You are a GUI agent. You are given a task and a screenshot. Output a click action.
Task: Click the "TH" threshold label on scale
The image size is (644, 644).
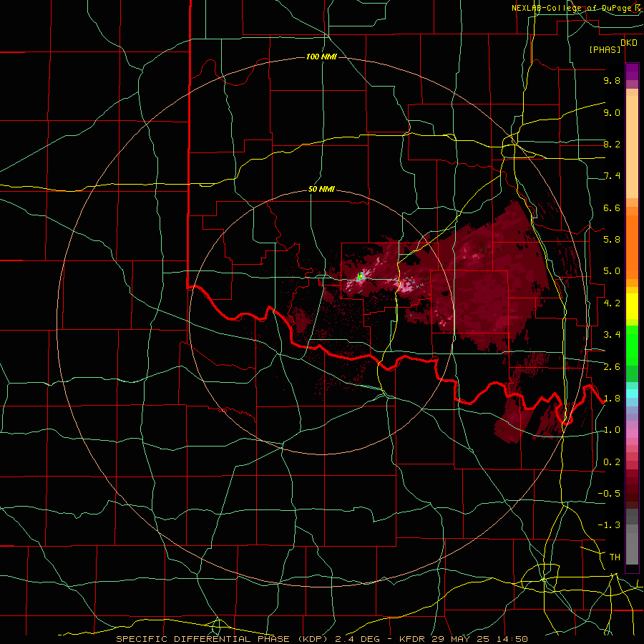pyautogui.click(x=615, y=557)
